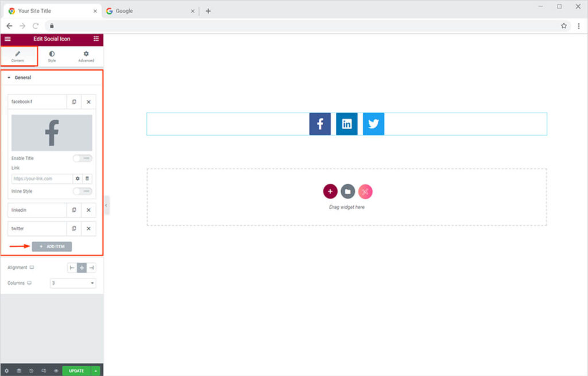Open the Elementor hamburger menu
588x376 pixels.
[x=7, y=39]
